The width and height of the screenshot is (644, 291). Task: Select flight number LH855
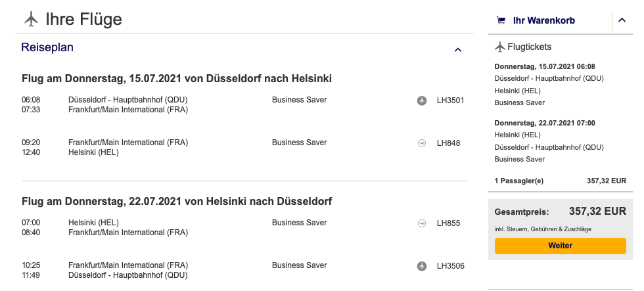click(x=448, y=223)
